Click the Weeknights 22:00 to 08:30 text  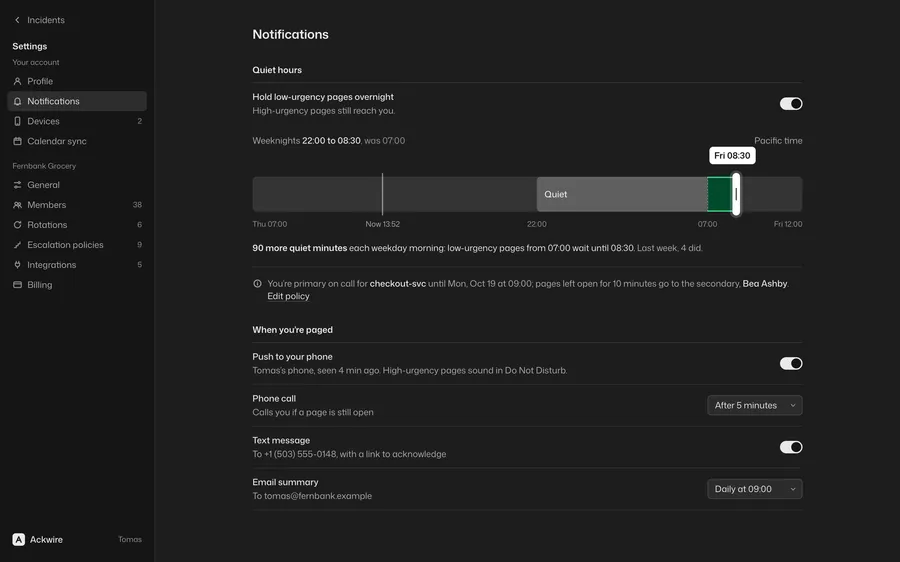coord(307,141)
